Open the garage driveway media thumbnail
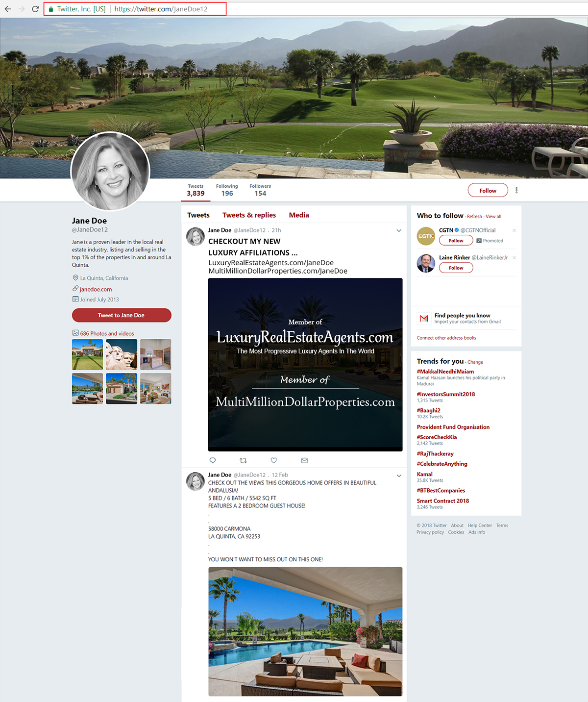Image resolution: width=588 pixels, height=702 pixels. pyautogui.click(x=122, y=389)
